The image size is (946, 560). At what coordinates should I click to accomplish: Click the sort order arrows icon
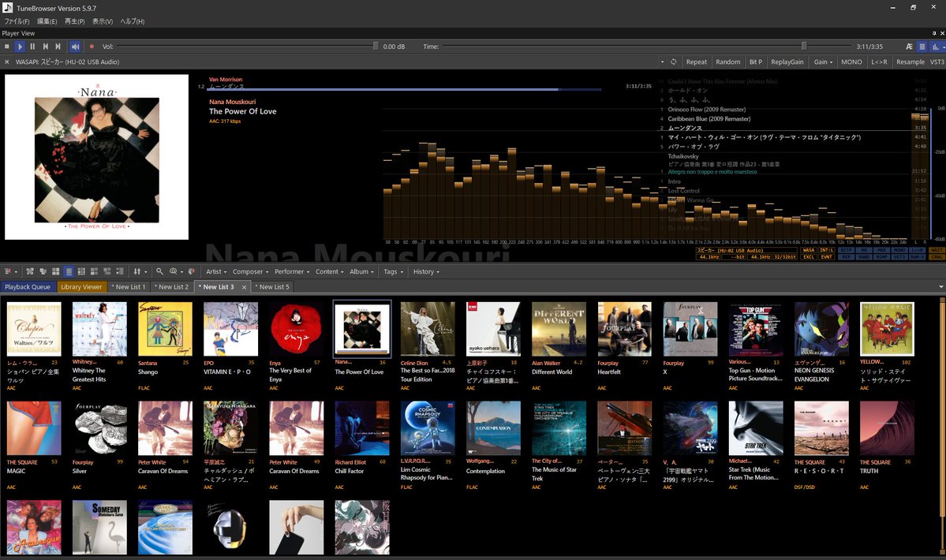[137, 272]
